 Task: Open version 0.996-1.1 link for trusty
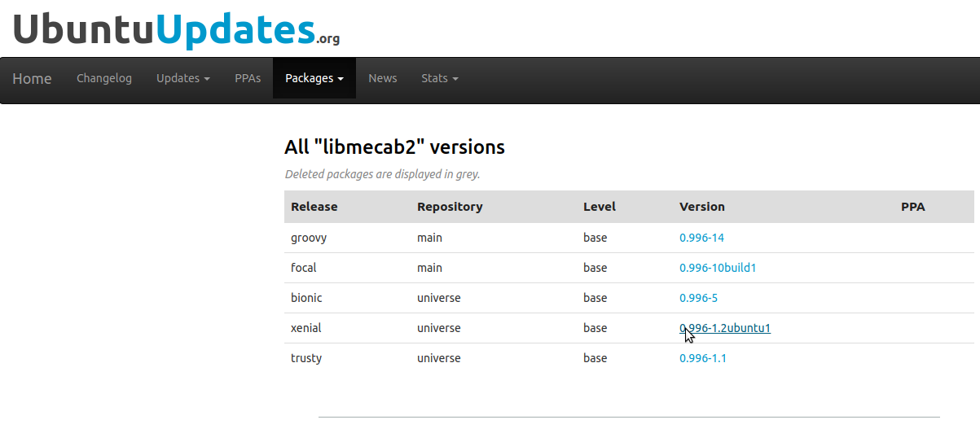click(x=703, y=358)
